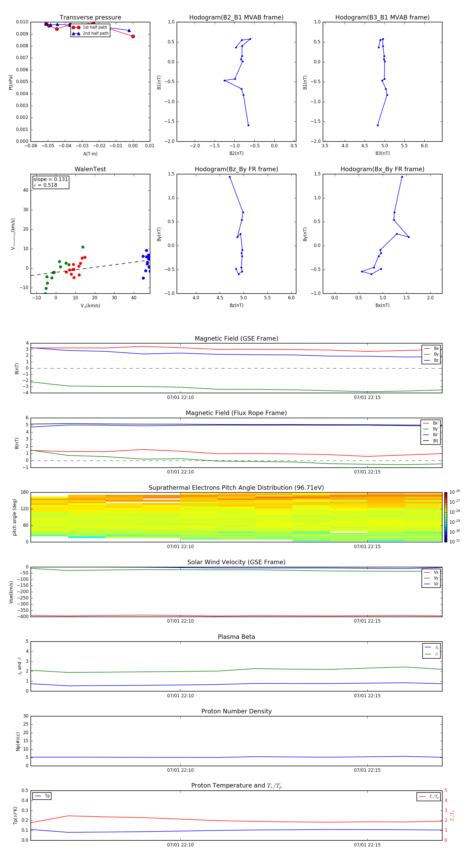The image size is (473, 868).
Task: Click the β legend entry in Plasma Beta
Action: tap(431, 654)
